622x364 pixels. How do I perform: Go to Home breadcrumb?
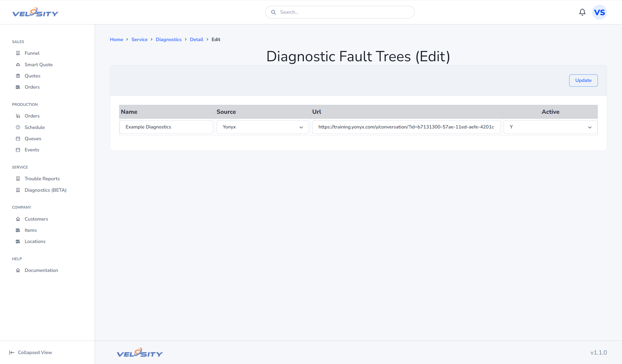pos(116,39)
